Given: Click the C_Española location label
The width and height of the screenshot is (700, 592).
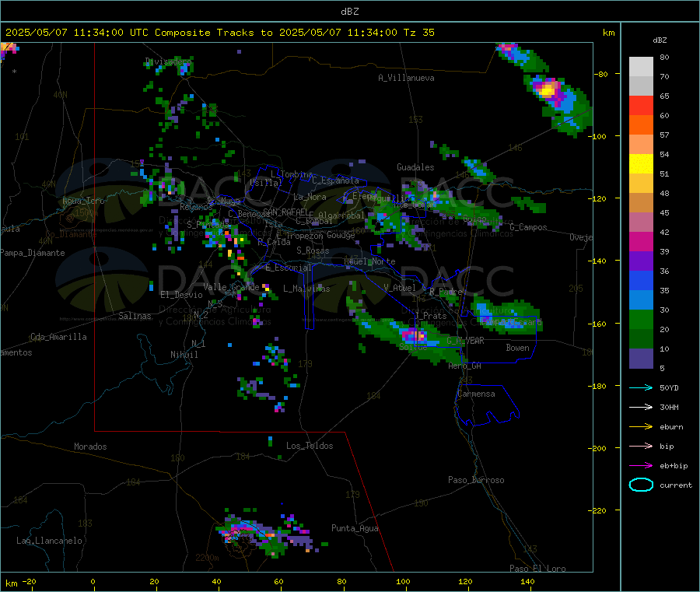Looking at the screenshot, I should pos(335,180).
